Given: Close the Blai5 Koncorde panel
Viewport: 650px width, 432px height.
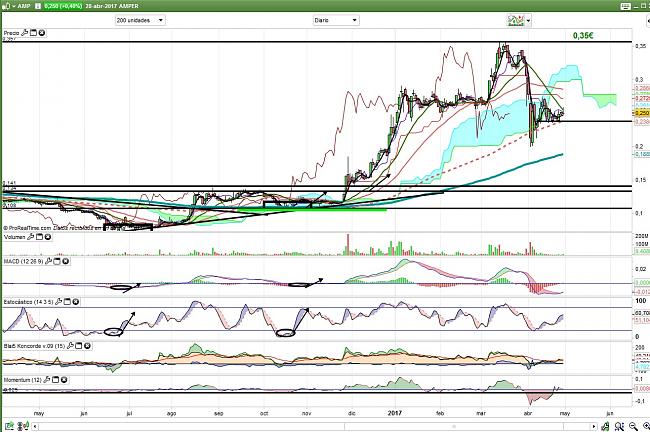Looking at the screenshot, I should coord(87,346).
